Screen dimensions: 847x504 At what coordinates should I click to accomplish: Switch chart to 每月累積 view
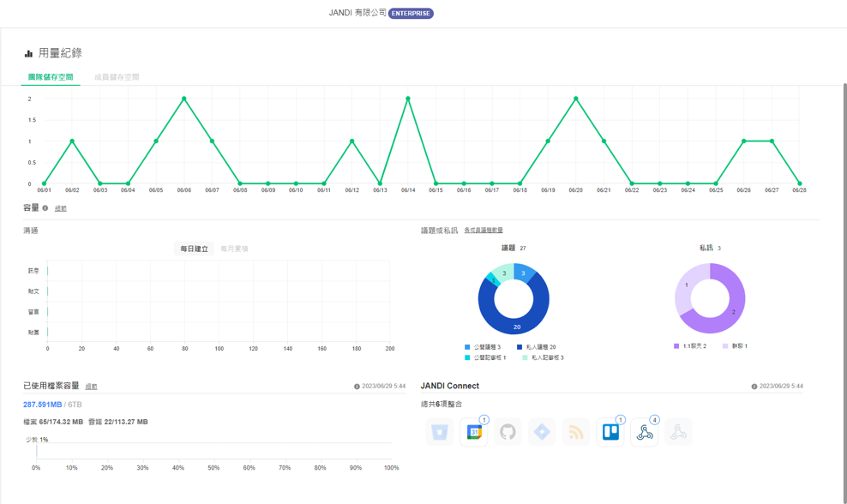pyautogui.click(x=234, y=249)
